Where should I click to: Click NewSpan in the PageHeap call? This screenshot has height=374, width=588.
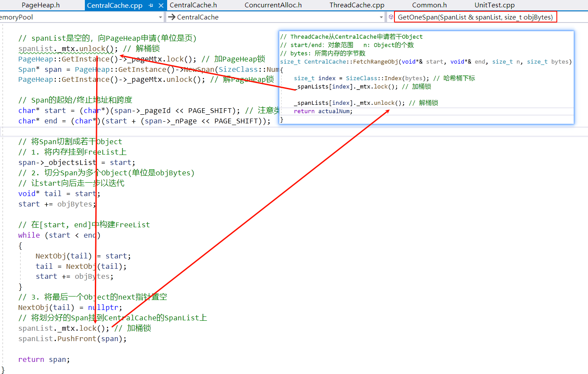(200, 69)
